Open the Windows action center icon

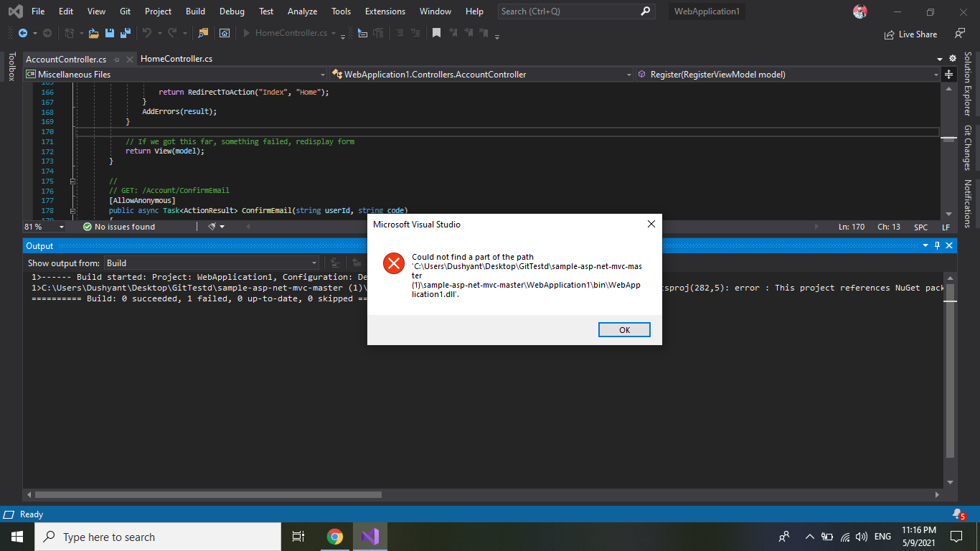coord(956,537)
